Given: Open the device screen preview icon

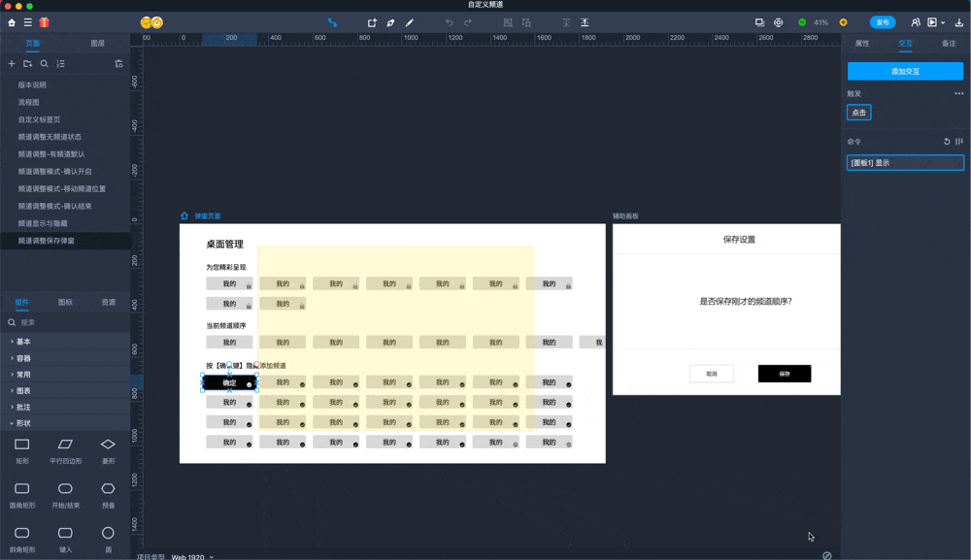Looking at the screenshot, I should coord(760,22).
